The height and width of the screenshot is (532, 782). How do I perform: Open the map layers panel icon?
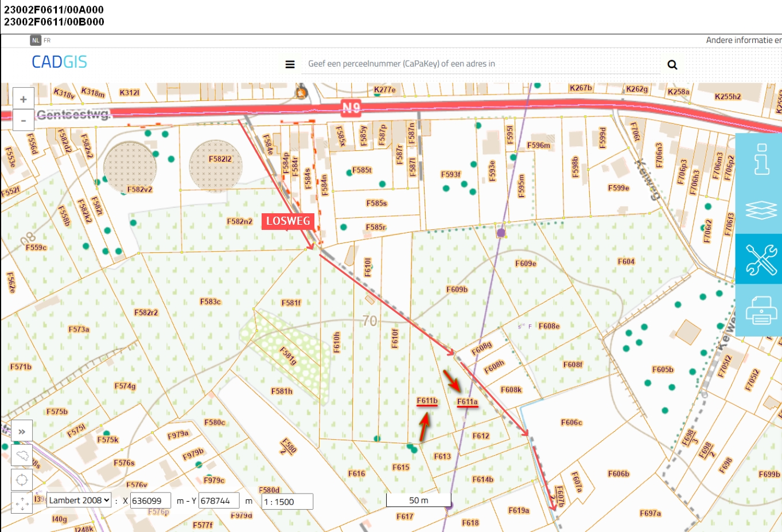(761, 210)
